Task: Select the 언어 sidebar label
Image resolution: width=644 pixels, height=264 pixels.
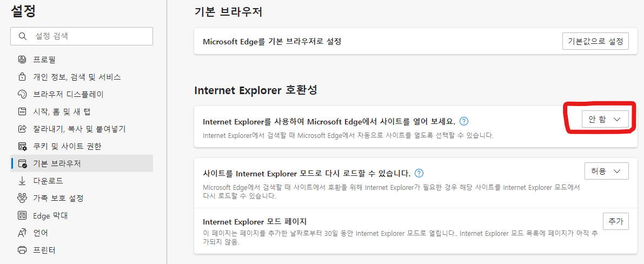Action: click(x=41, y=233)
